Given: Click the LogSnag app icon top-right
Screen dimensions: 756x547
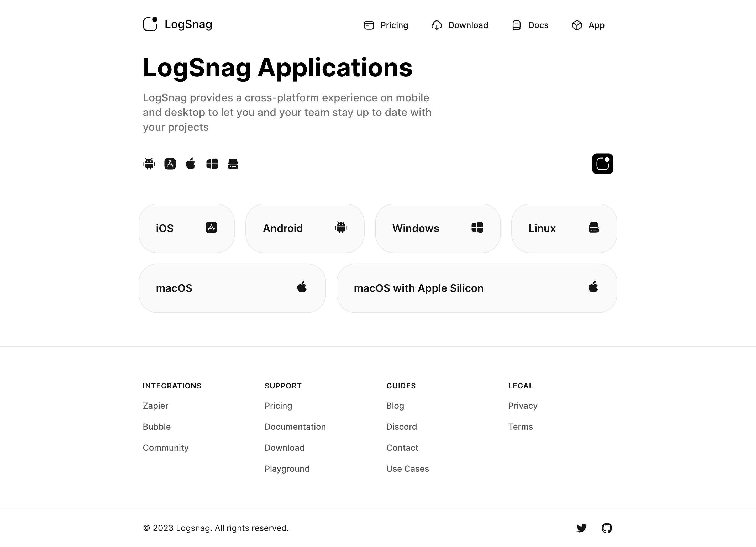Looking at the screenshot, I should pos(602,164).
